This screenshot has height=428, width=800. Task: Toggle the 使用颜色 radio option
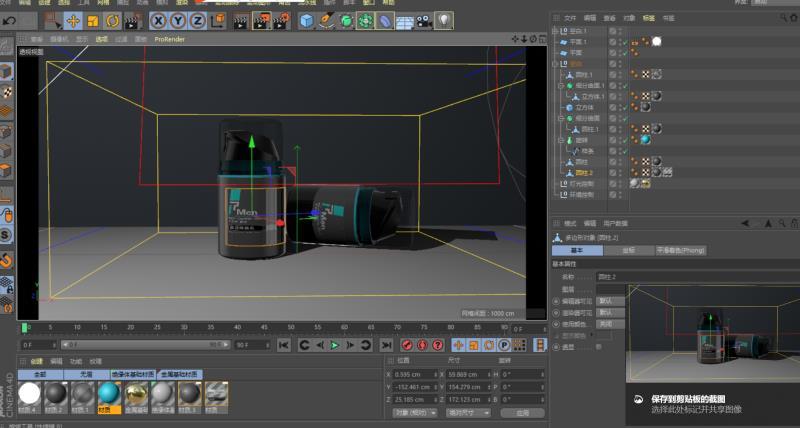pos(556,325)
